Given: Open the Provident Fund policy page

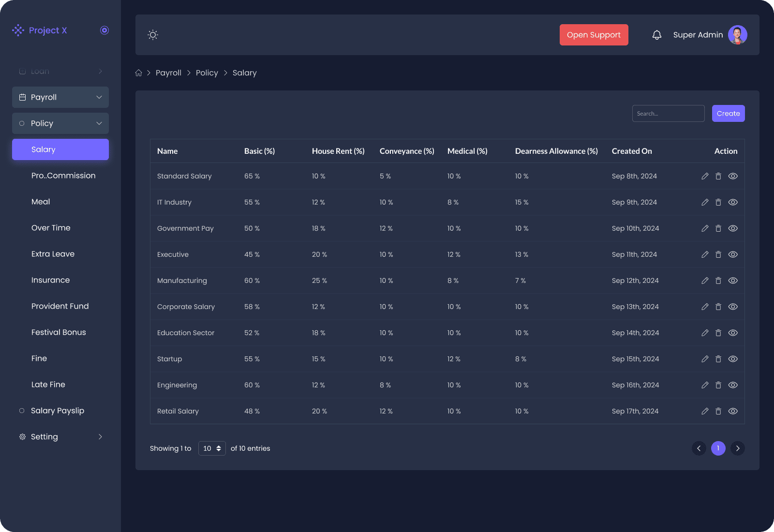Looking at the screenshot, I should tap(60, 306).
